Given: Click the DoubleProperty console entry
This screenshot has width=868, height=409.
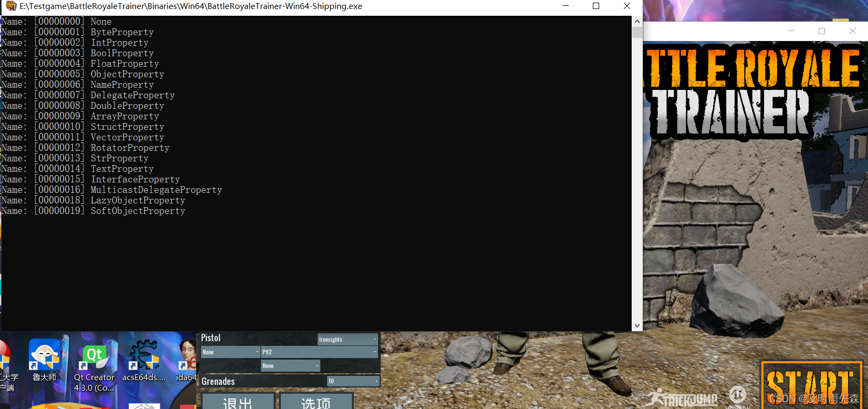Looking at the screenshot, I should coord(83,106).
